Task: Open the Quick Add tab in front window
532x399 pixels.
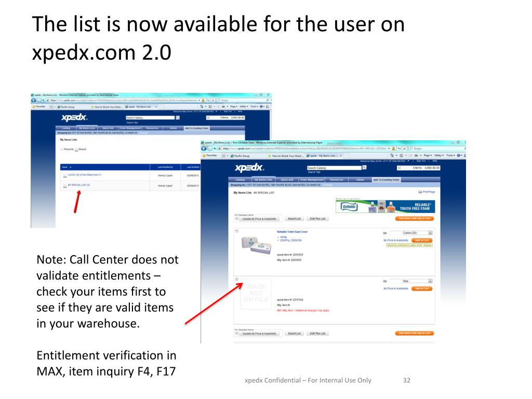Action: tap(287, 179)
